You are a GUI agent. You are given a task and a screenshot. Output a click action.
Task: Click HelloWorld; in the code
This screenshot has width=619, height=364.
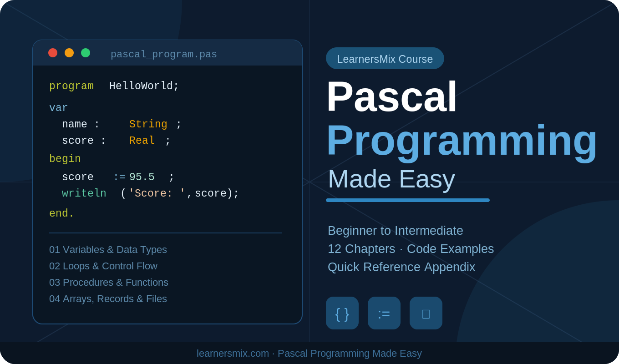(x=144, y=86)
